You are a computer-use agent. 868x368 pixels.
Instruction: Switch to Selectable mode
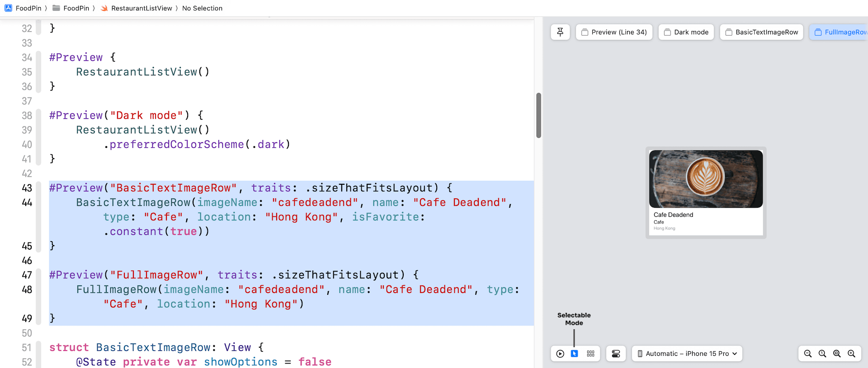575,354
